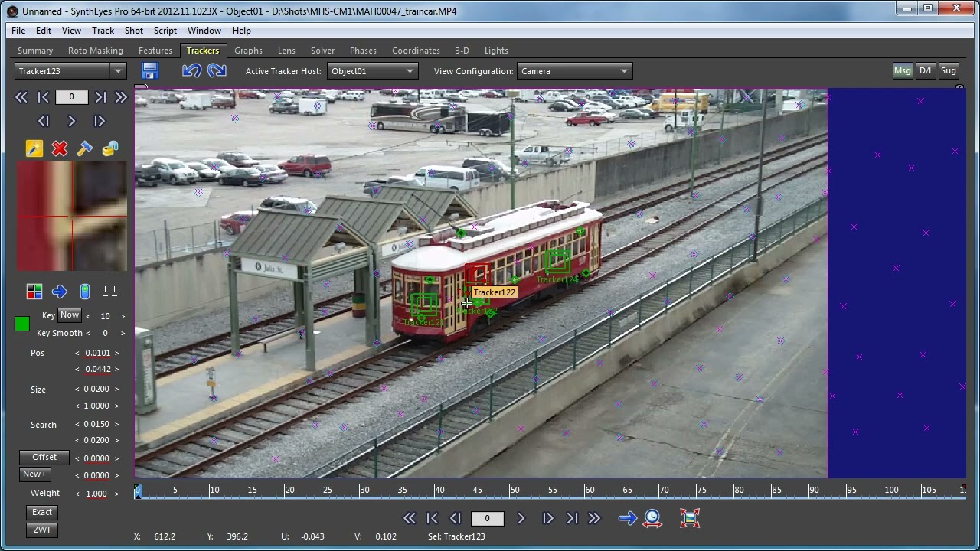Image resolution: width=980 pixels, height=551 pixels.
Task: Increase the first Search value 0.0150
Action: click(117, 424)
